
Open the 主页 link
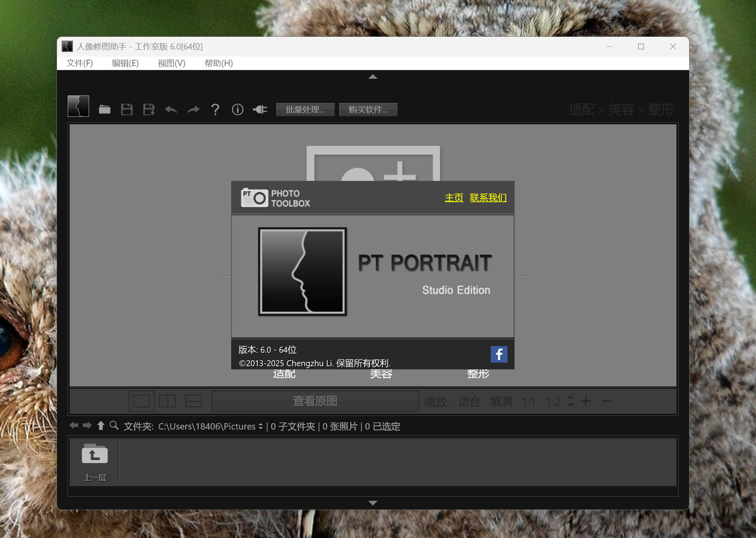pyautogui.click(x=454, y=198)
